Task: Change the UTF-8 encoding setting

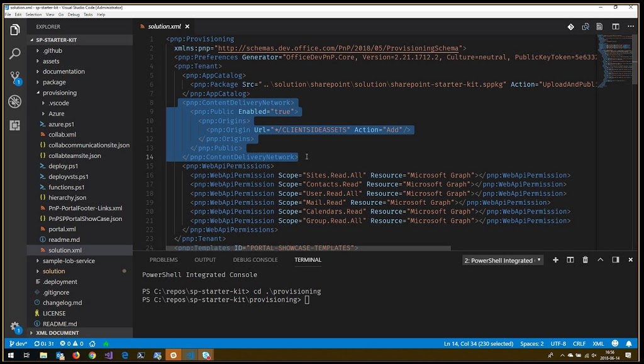Action: [558, 344]
